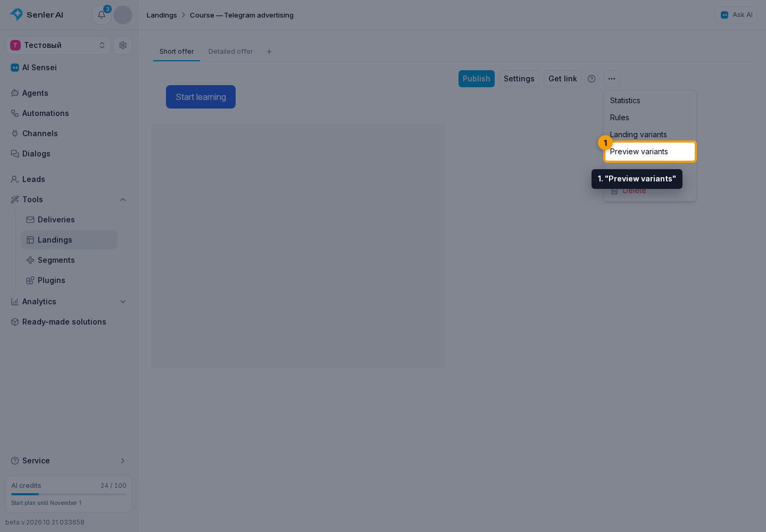
Task: Choose Preview variants menu item
Action: tap(650, 152)
